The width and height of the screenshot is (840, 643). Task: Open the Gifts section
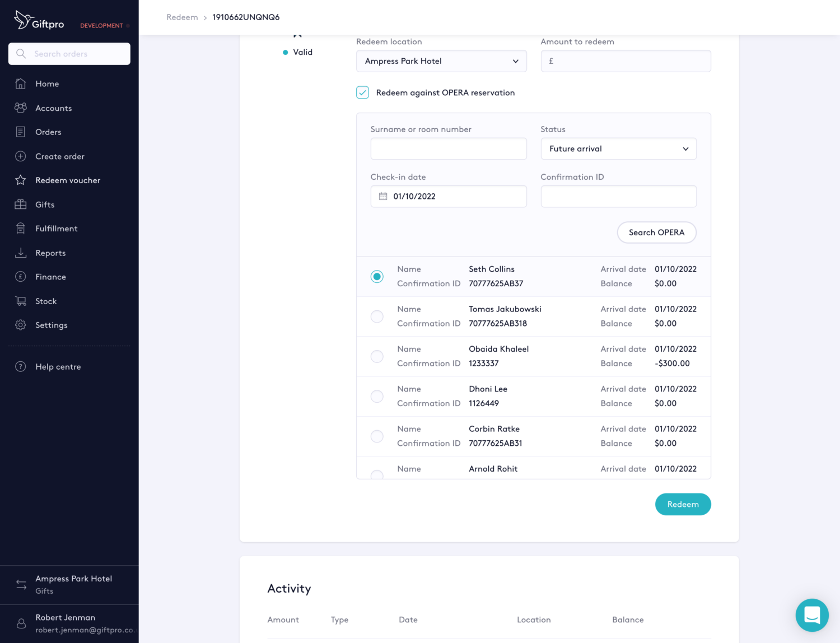point(44,204)
